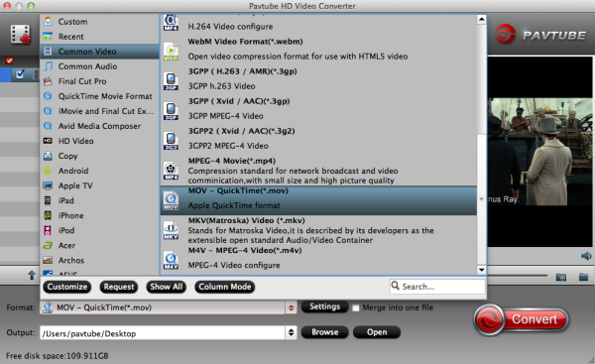
Task: Click the red Convert button
Action: [522, 319]
